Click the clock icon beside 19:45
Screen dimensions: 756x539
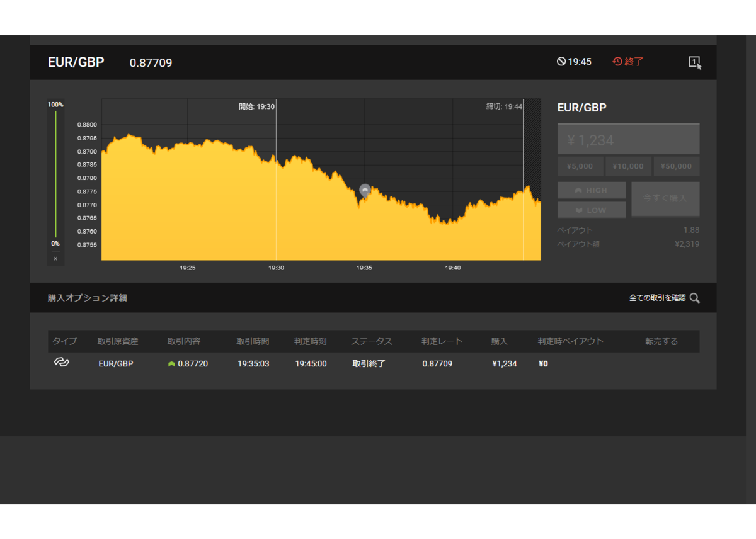coord(561,62)
